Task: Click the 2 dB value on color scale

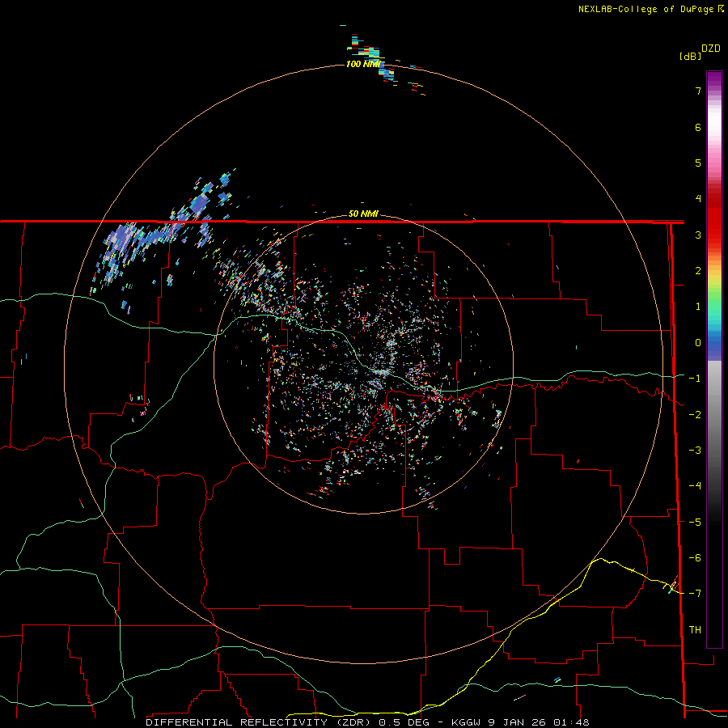Action: (698, 271)
